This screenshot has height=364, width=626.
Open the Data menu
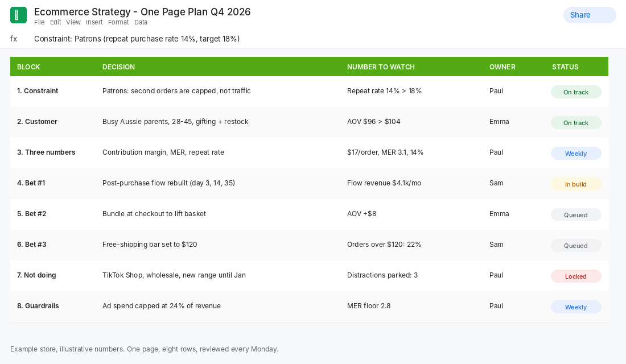click(x=141, y=22)
